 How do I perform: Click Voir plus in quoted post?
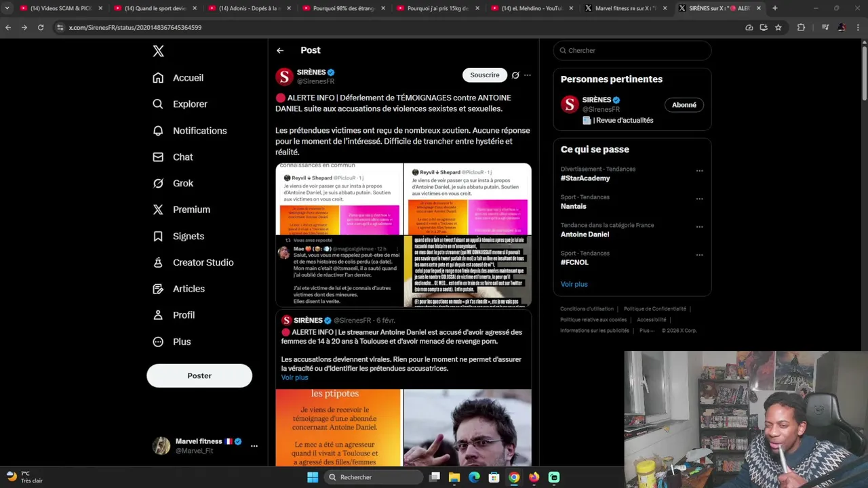(294, 378)
